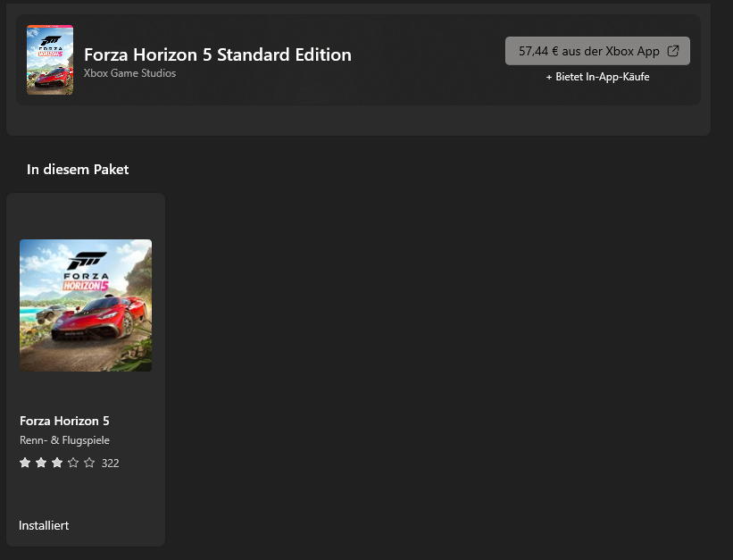
Task: Click the Renn- & Flugspiele genre label
Action: coord(64,440)
